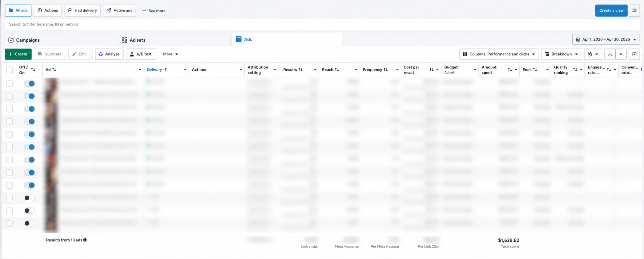Open the Ad sets tab

tap(174, 40)
